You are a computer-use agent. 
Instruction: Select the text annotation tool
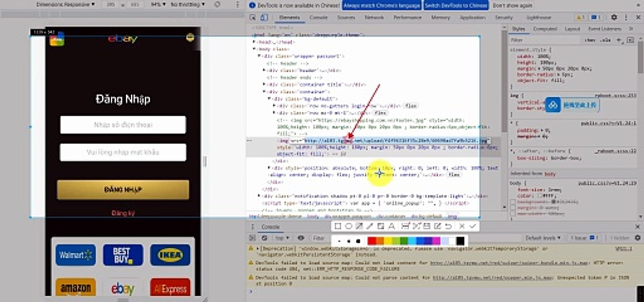(x=391, y=226)
